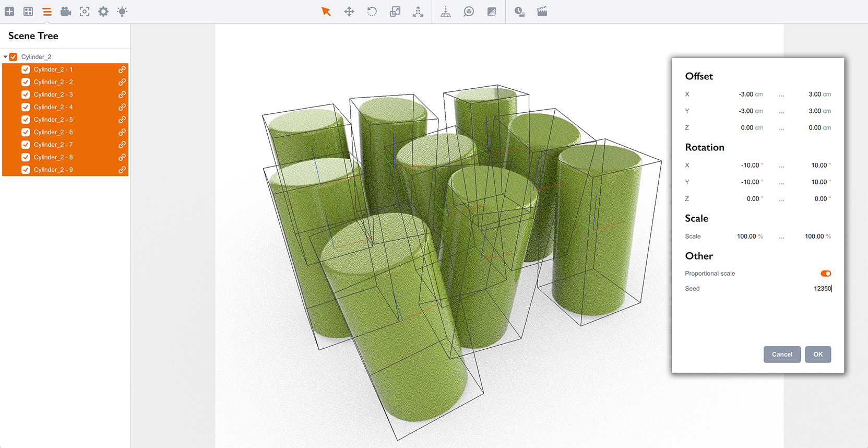The width and height of the screenshot is (868, 448).
Task: Select the Scale tool
Action: 395,11
